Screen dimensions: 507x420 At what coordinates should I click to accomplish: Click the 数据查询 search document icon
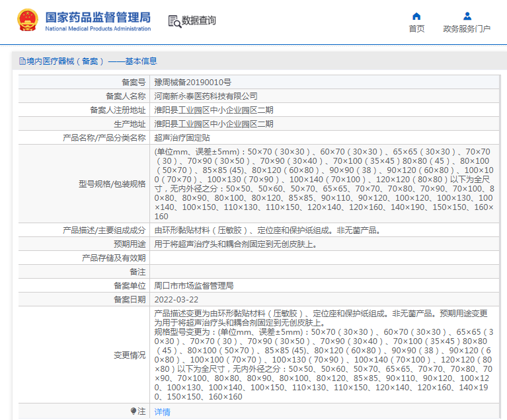coord(175,21)
